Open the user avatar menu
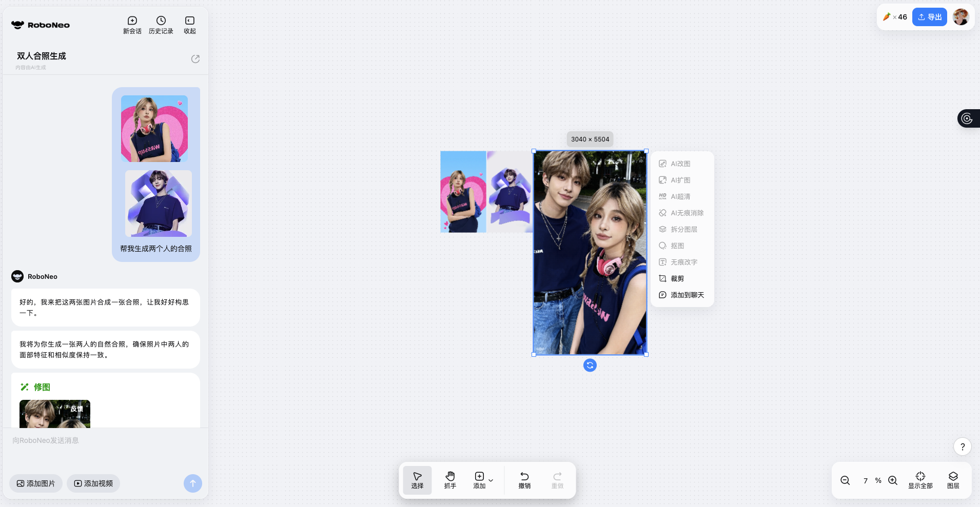Viewport: 980px width, 507px height. 961,17
